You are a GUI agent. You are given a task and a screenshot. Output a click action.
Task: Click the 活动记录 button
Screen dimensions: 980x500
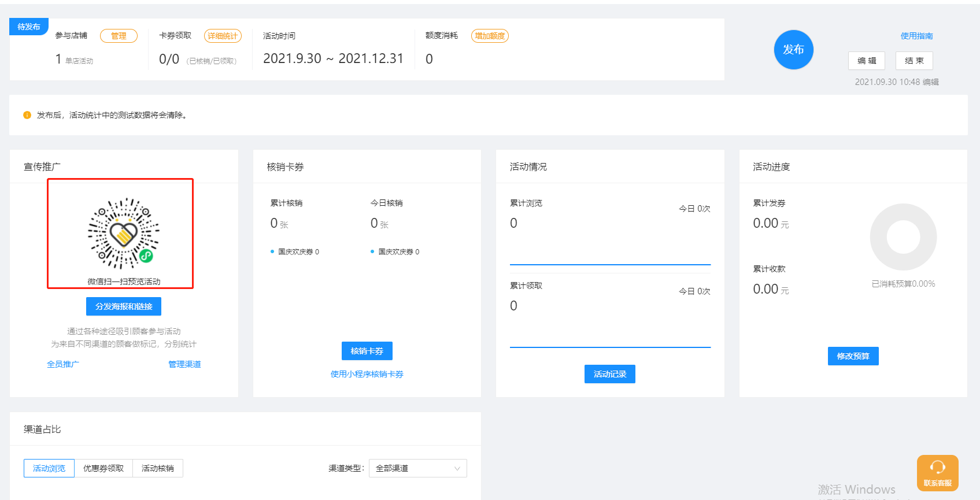pos(610,374)
